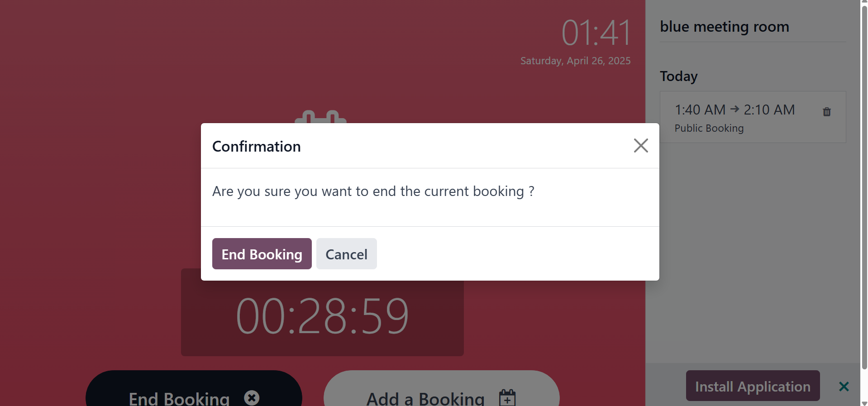Cancel the confirmation dialog

346,254
